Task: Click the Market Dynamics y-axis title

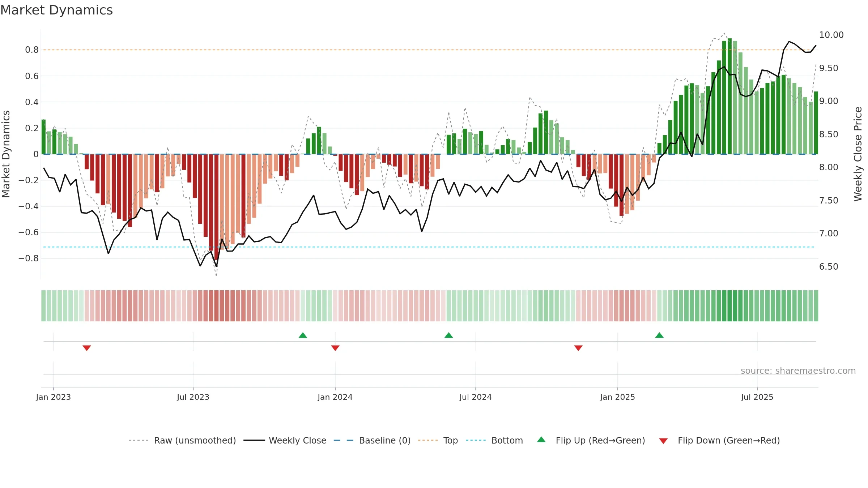Action: [6, 154]
